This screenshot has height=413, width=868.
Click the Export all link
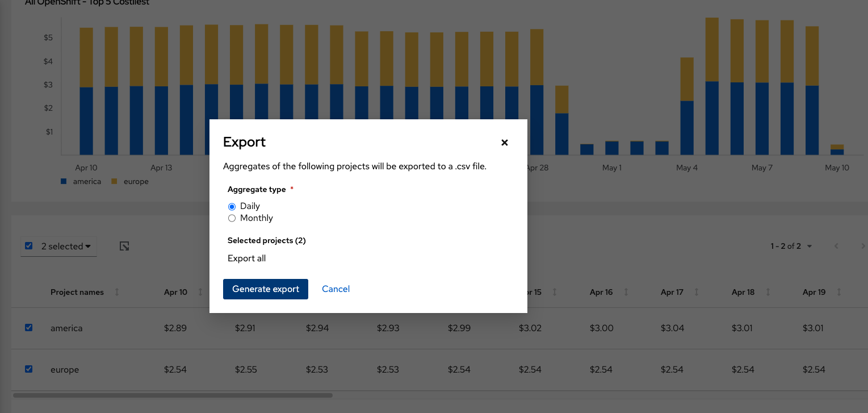(246, 258)
